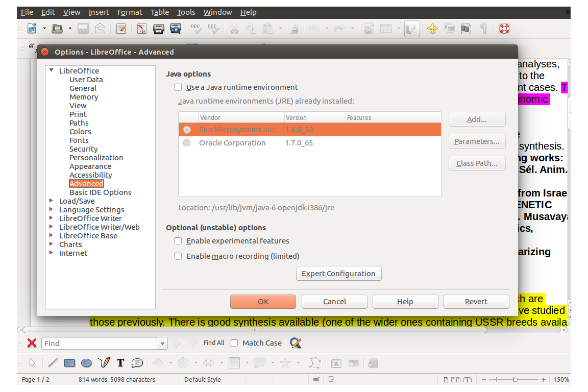Open Expert Configuration
Viewport: 588px width, 392px height.
coord(338,274)
